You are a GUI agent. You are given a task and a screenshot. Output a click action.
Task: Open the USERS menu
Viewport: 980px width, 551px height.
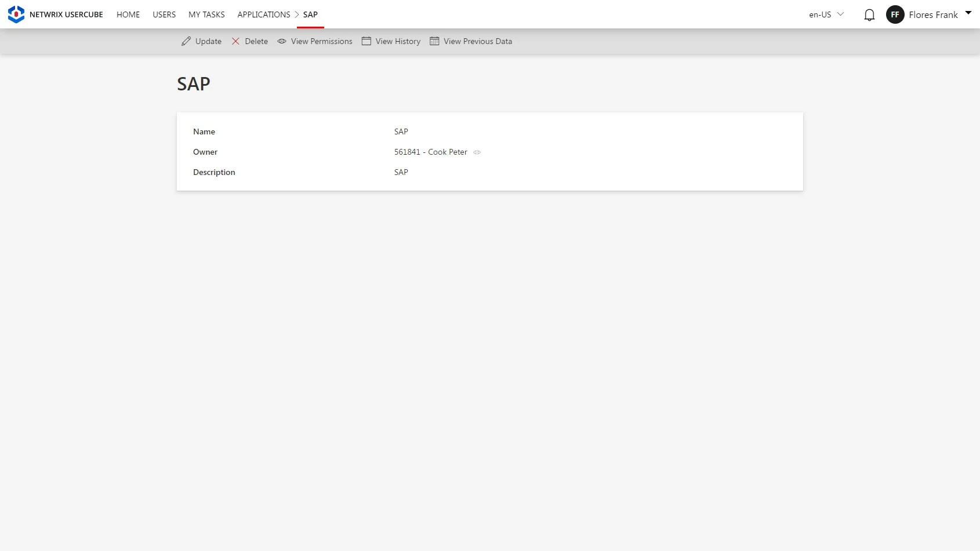(x=164, y=14)
